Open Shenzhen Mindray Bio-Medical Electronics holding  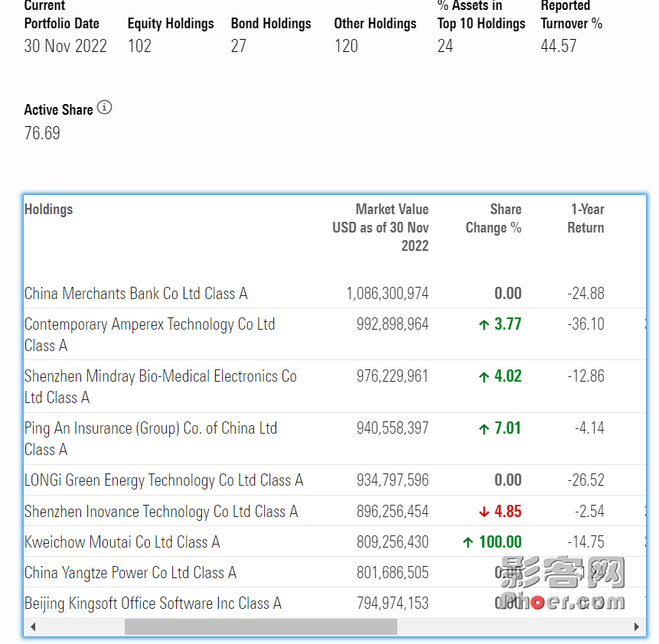click(161, 387)
